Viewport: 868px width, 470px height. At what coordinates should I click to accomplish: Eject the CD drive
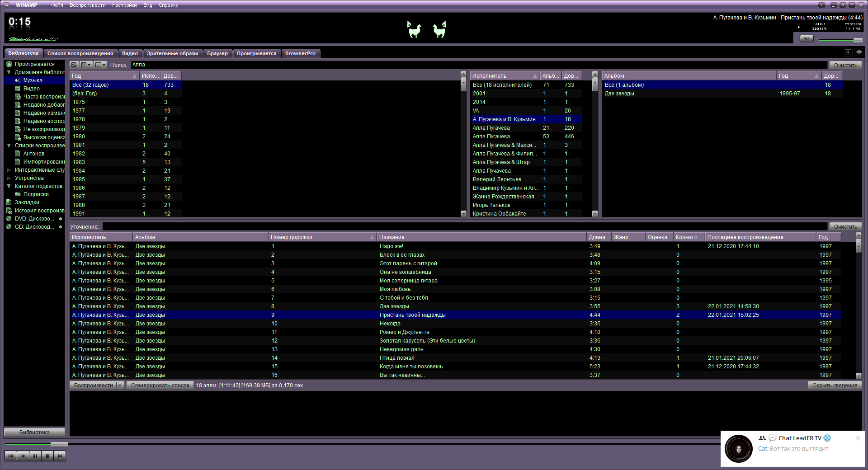[61, 227]
